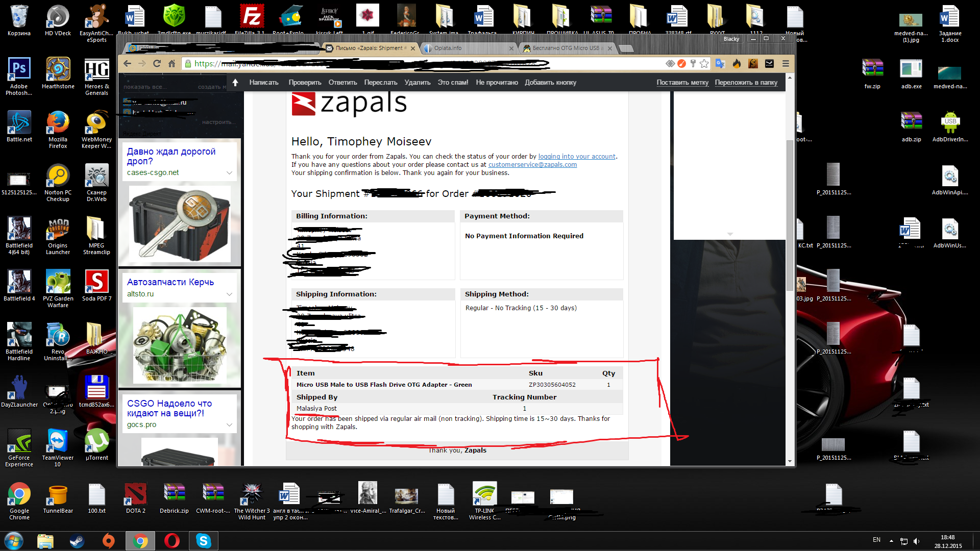Select the fw.zip desktop archive
The height and width of the screenshot is (551, 980).
872,73
